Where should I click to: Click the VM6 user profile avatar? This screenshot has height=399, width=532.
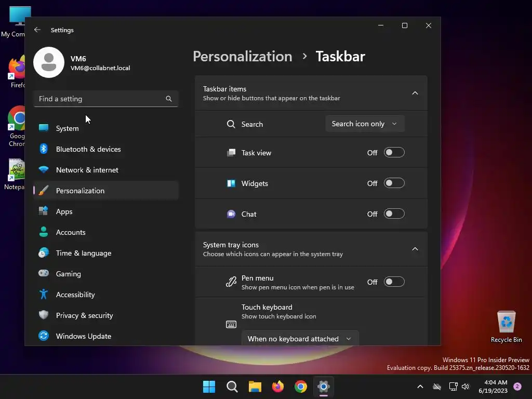coord(49,62)
